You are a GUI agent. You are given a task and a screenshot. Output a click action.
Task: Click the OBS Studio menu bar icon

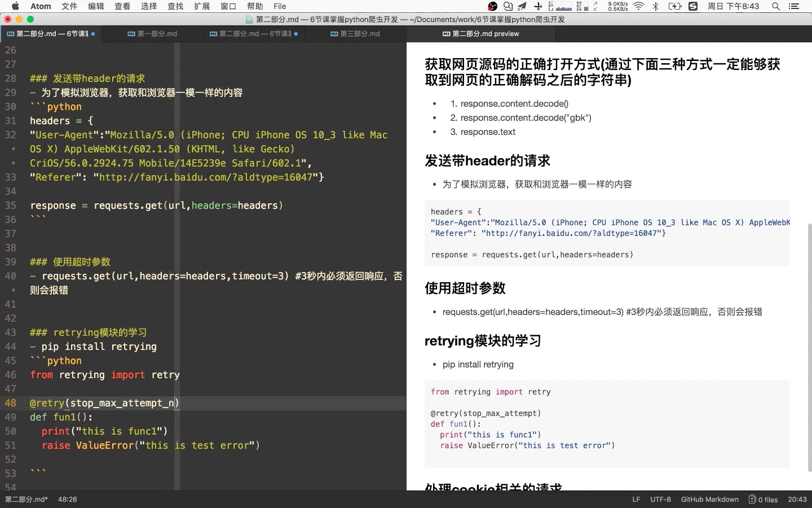[x=492, y=7]
